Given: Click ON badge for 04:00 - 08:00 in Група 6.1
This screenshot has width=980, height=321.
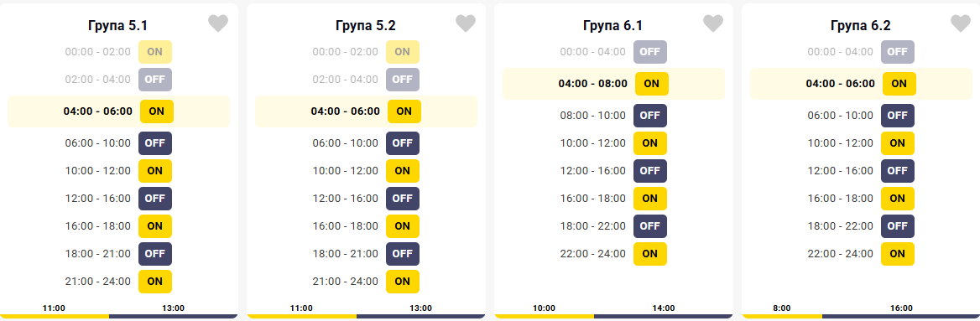Looking at the screenshot, I should point(651,84).
